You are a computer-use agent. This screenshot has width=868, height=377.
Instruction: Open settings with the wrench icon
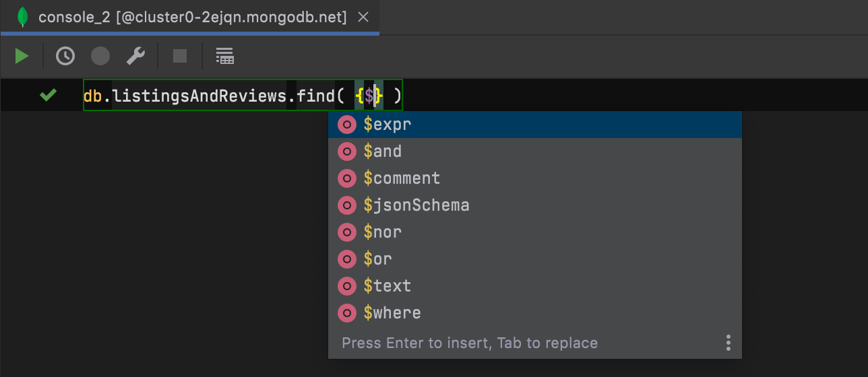(x=136, y=56)
